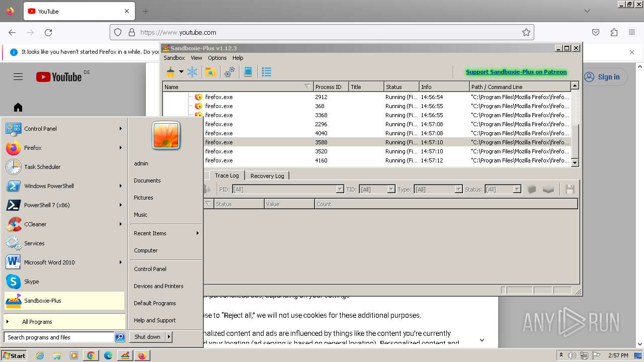Open the Type filter dropdown
The width and height of the screenshot is (644, 362).
point(438,190)
